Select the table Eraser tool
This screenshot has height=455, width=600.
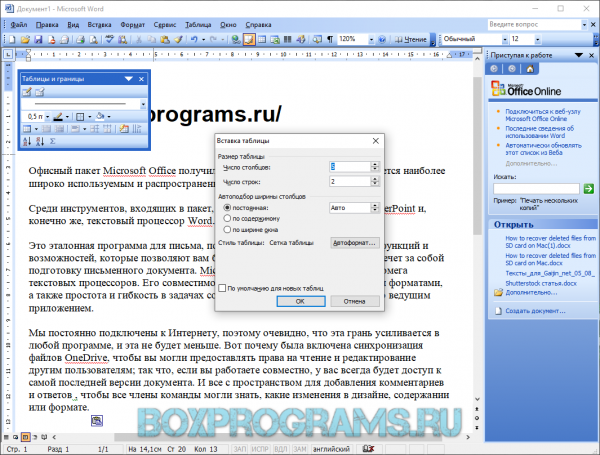click(40, 92)
